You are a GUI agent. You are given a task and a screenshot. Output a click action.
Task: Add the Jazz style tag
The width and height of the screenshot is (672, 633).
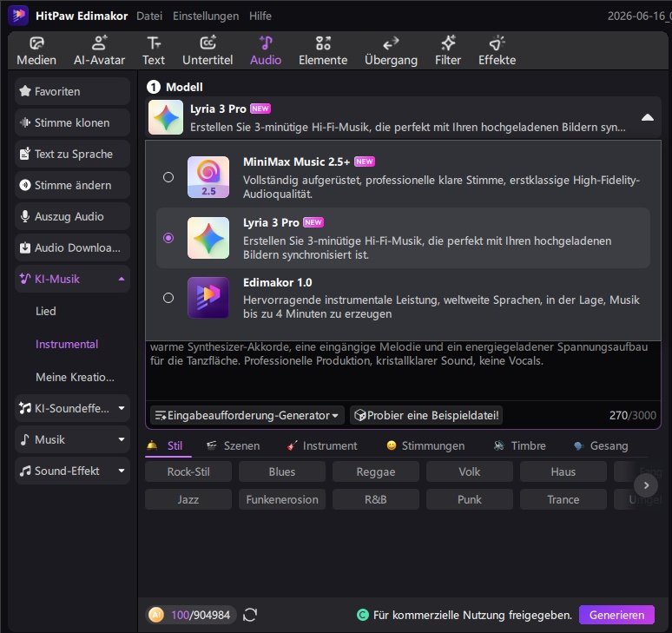coord(188,500)
